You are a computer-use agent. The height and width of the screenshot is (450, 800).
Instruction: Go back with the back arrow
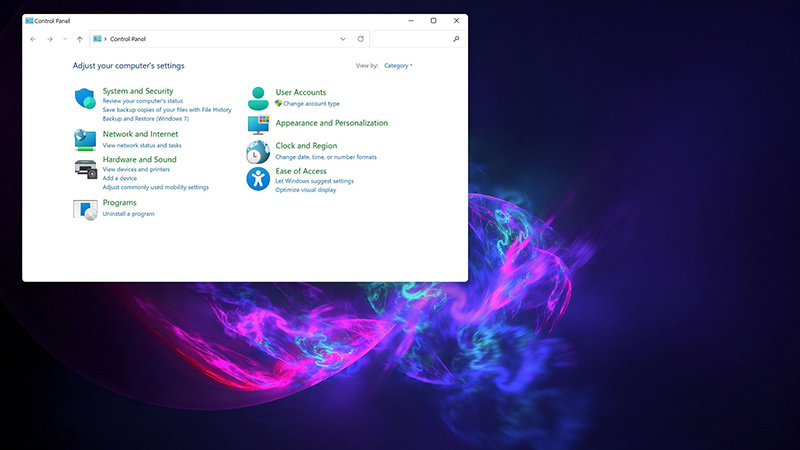point(33,39)
